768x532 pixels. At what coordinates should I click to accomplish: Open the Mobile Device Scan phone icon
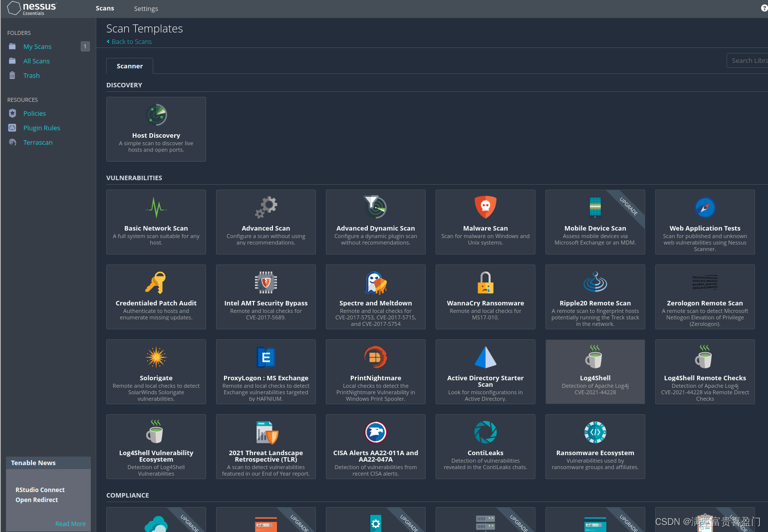[595, 207]
